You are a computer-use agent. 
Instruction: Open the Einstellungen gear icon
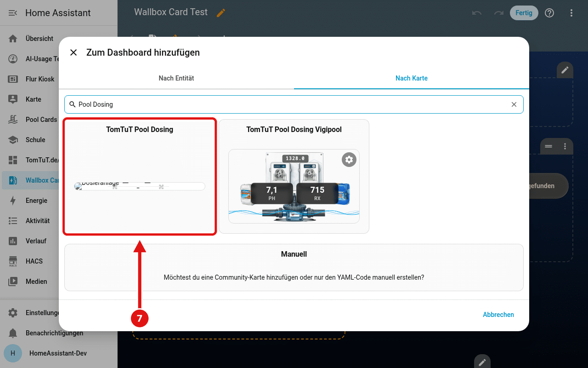pyautogui.click(x=13, y=313)
